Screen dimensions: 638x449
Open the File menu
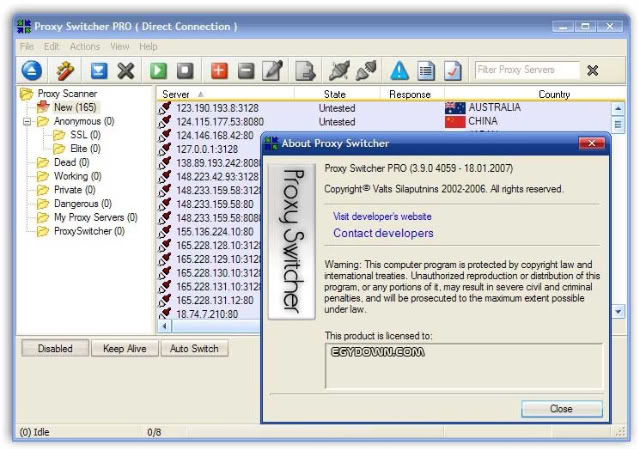point(27,46)
